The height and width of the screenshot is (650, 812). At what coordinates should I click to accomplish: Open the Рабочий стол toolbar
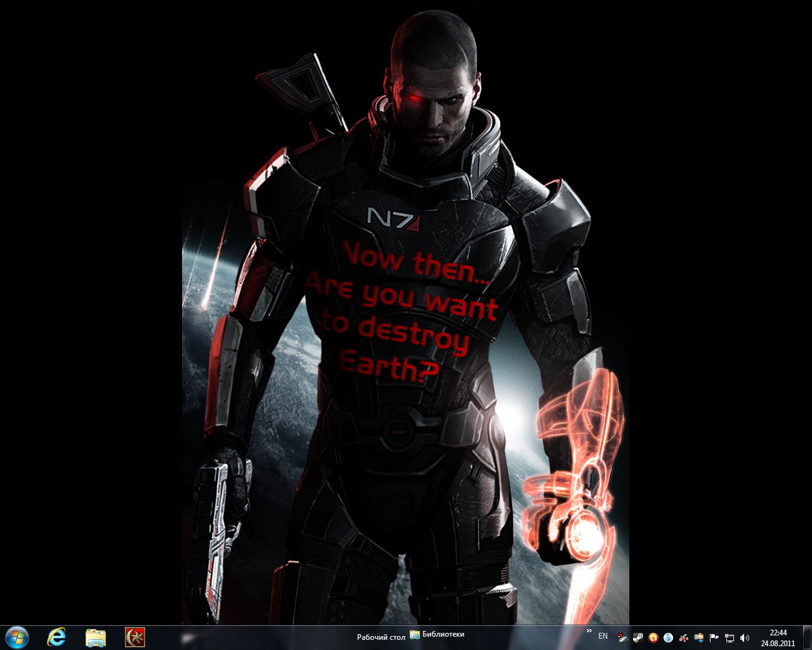pyautogui.click(x=381, y=637)
